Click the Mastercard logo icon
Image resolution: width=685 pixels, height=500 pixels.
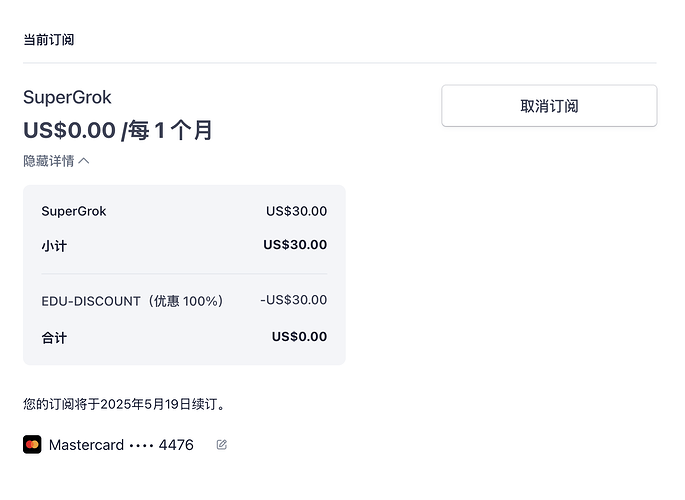(x=32, y=445)
